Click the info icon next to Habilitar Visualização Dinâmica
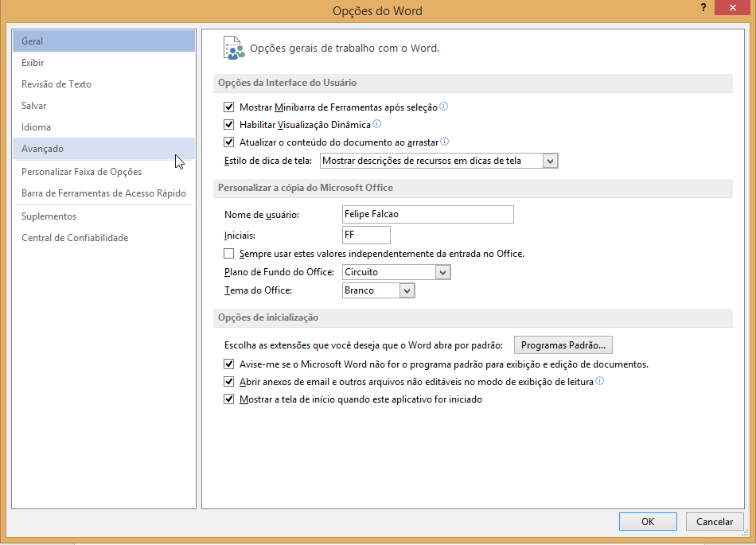The height and width of the screenshot is (545, 756). click(377, 124)
